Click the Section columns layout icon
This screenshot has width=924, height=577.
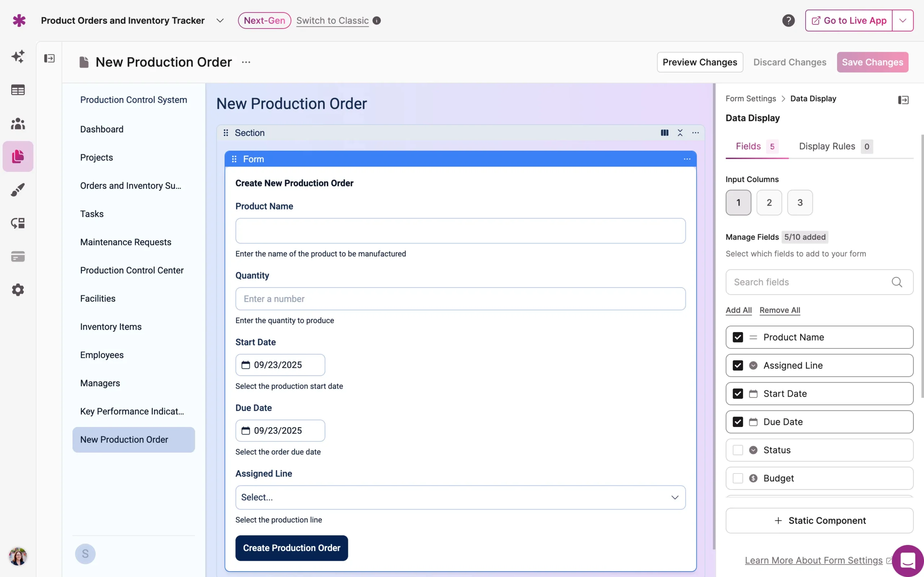tap(664, 133)
